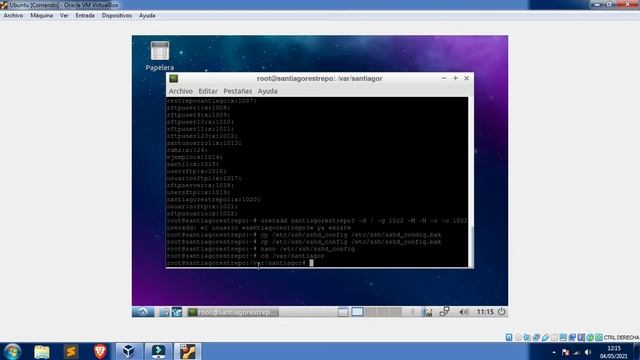Switch to VirtualBox Manager taskbar icon
Viewport: 640px width, 360px height.
pos(129,351)
